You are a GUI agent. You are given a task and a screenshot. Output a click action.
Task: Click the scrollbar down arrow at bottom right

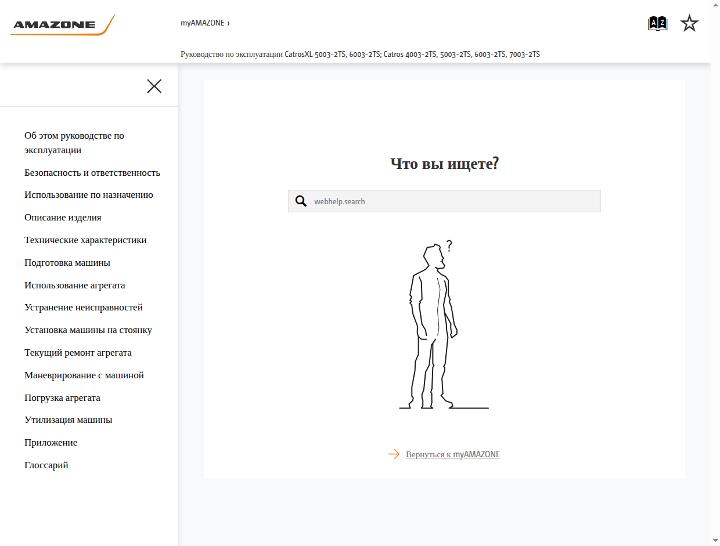pyautogui.click(x=715, y=541)
